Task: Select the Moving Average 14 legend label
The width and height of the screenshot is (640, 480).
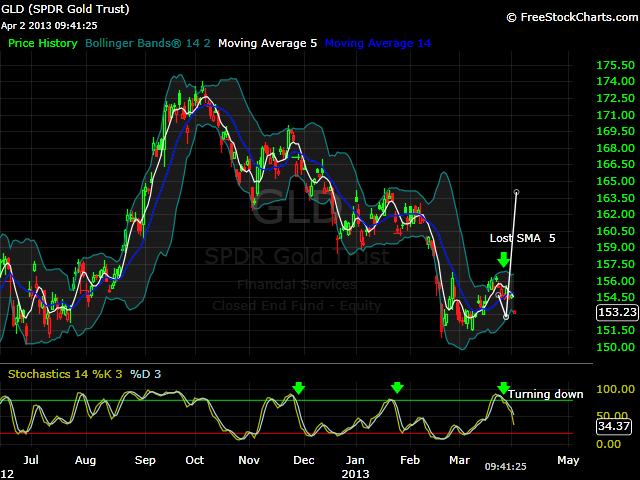Action: pos(378,43)
